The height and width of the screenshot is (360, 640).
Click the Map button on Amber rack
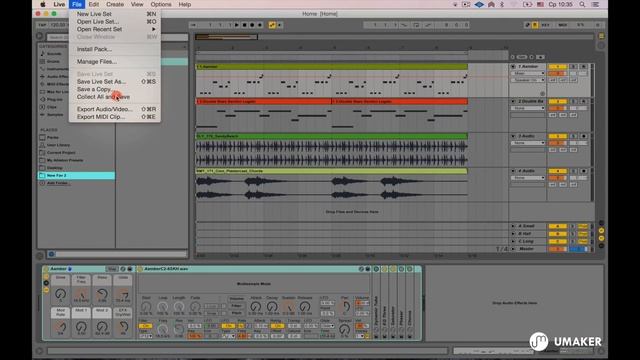[x=112, y=269]
